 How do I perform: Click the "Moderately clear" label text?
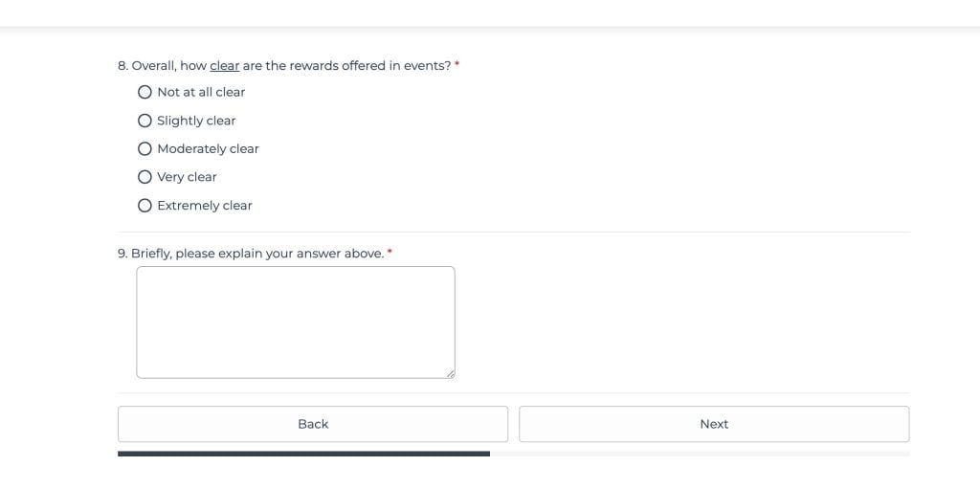pos(208,149)
